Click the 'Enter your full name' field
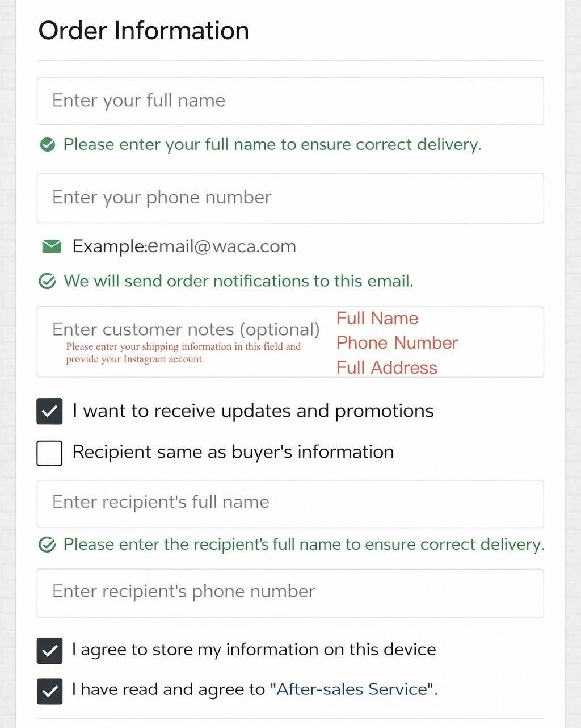Image resolution: width=581 pixels, height=728 pixels. coord(290,101)
